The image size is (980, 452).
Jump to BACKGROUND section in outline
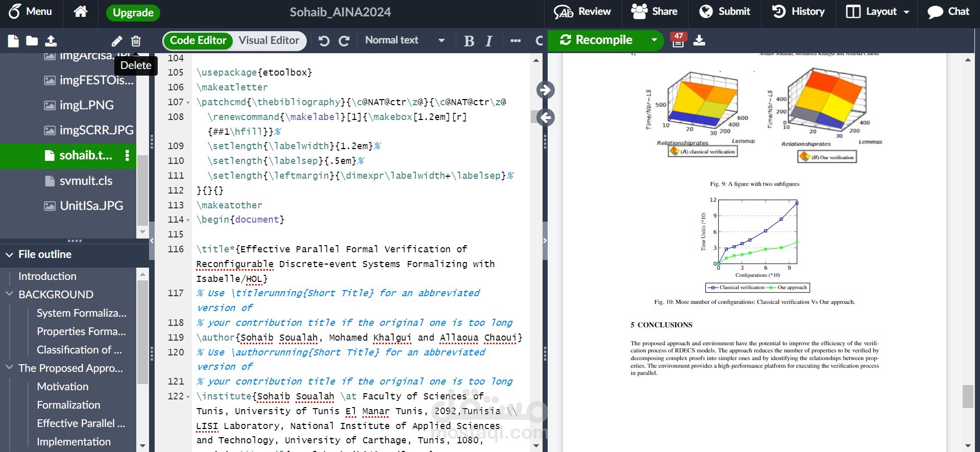click(56, 295)
